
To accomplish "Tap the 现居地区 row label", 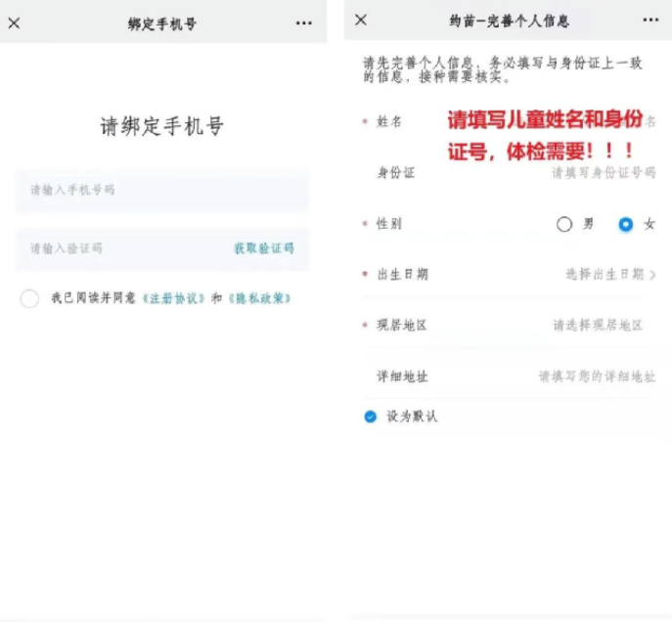I will [402, 326].
